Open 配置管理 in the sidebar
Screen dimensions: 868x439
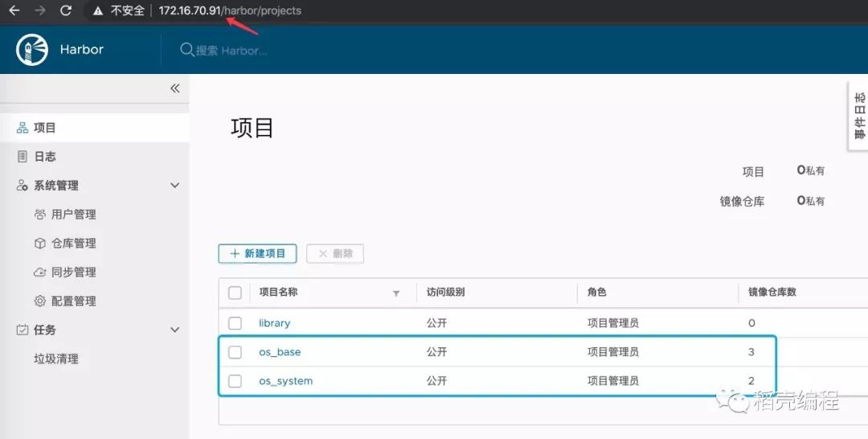[x=74, y=301]
